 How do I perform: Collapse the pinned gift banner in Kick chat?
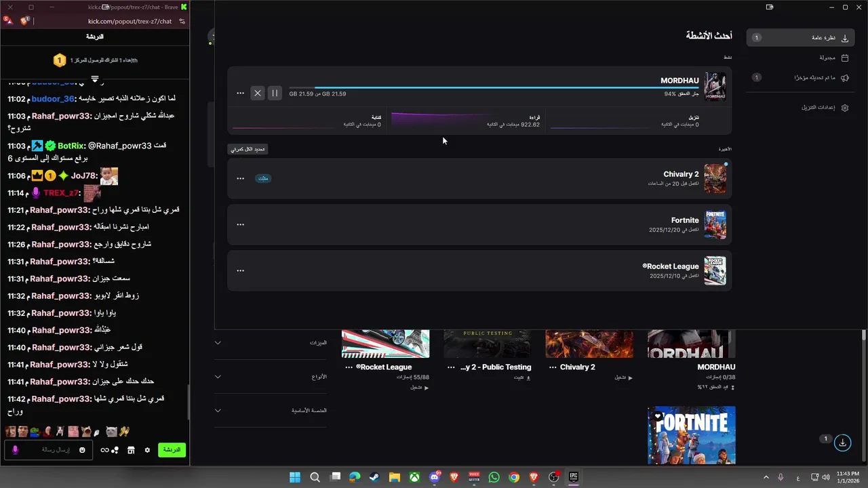pyautogui.click(x=95, y=79)
